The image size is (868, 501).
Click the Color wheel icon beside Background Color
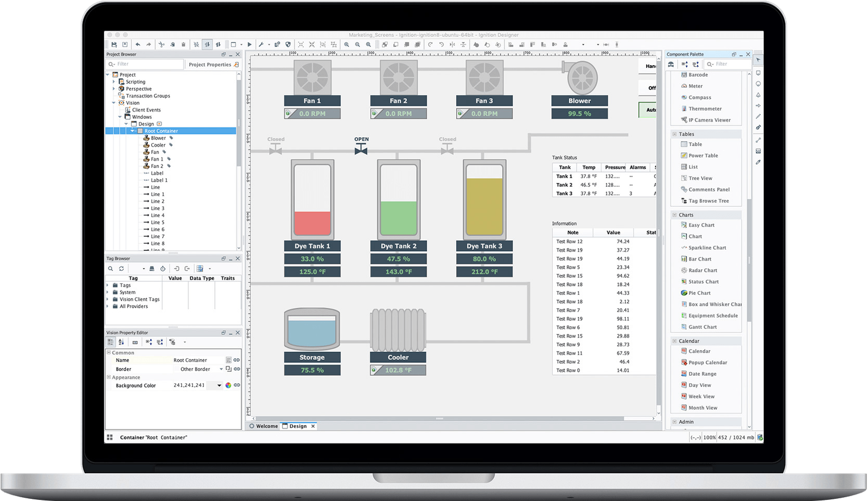[x=228, y=385]
